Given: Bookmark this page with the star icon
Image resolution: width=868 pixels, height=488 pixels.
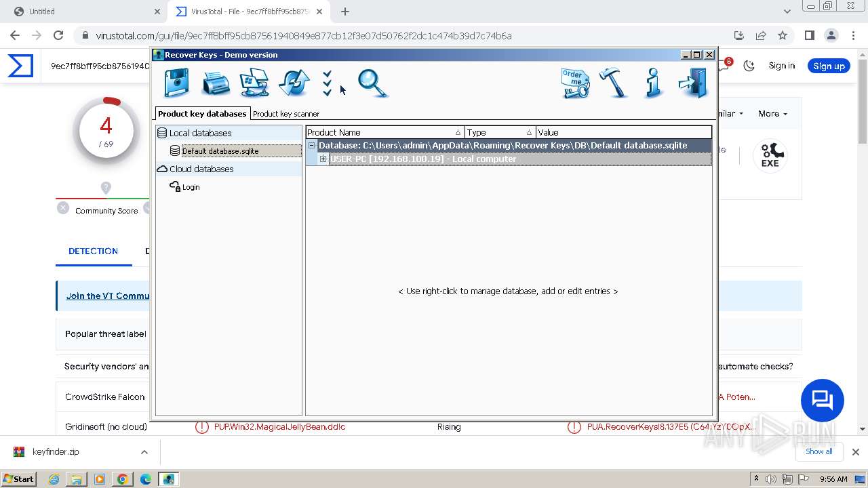Looking at the screenshot, I should [x=783, y=36].
